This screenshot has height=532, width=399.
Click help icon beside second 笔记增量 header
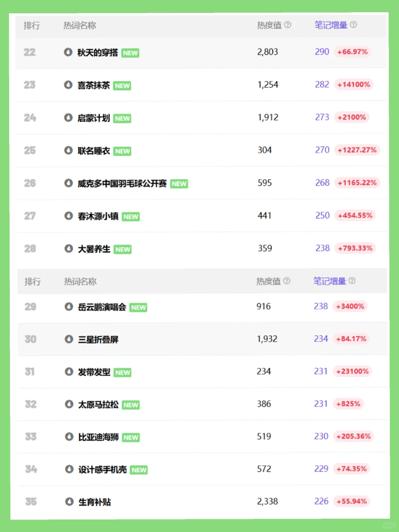coord(352,281)
